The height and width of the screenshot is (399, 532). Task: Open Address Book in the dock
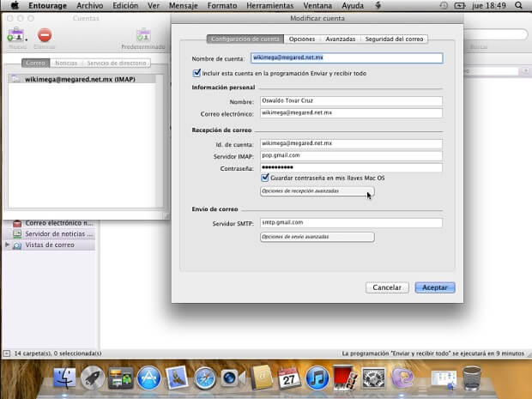coord(261,378)
